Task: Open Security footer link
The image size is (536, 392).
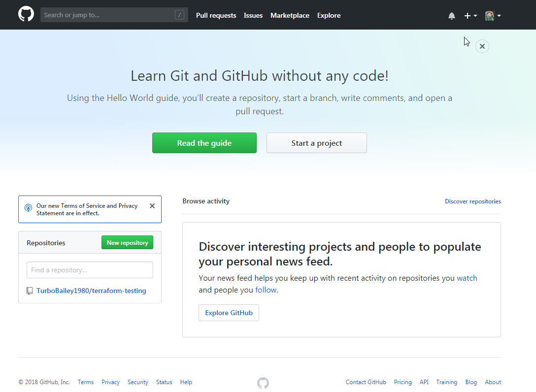Action: coord(138,382)
